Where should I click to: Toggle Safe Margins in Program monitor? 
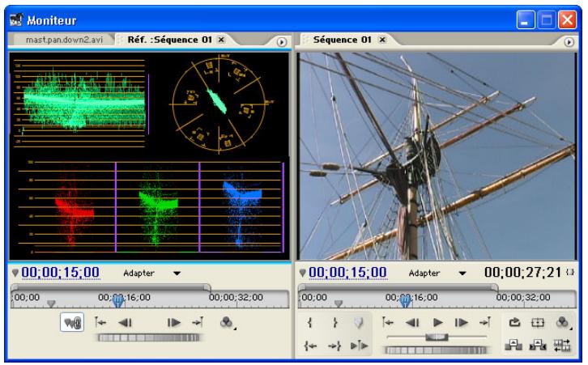(x=538, y=323)
